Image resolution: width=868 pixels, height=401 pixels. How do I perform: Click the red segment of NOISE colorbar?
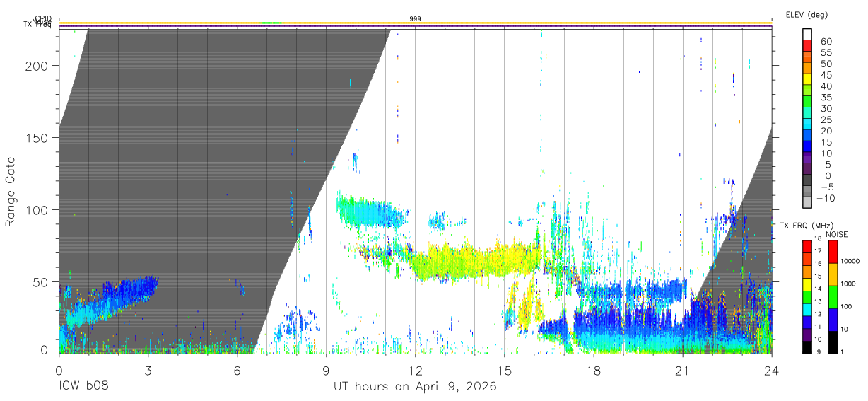coord(833,252)
